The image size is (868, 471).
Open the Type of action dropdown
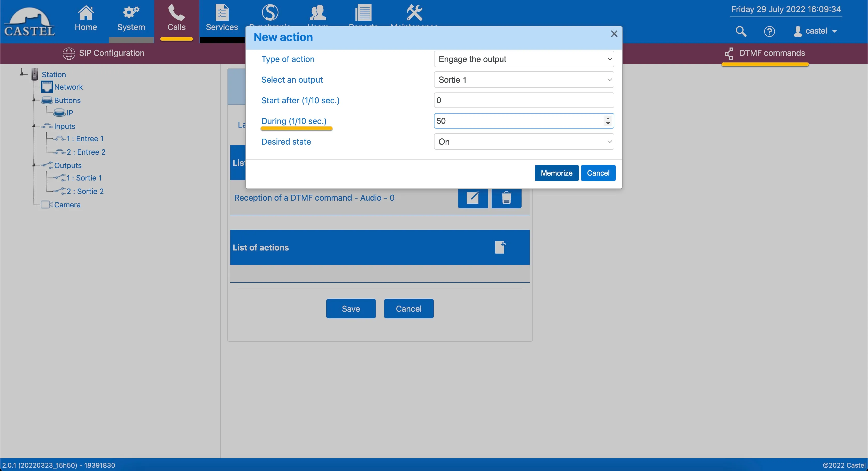click(x=524, y=59)
